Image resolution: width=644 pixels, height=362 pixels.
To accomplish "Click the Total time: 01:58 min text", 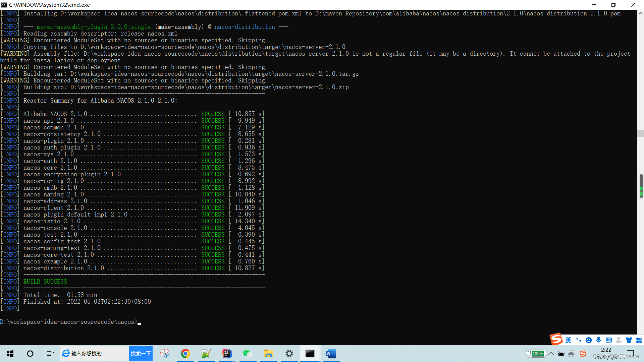I will 60,295.
